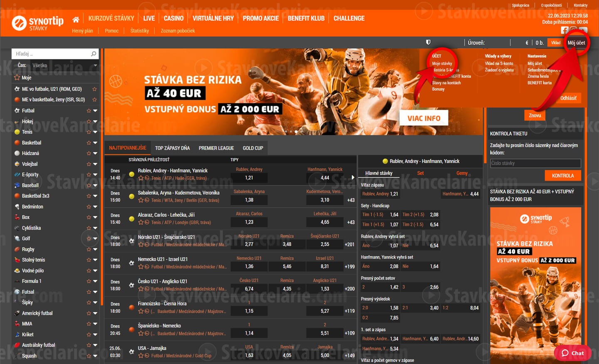Click the Synot Tip Stávky logo

[x=38, y=23]
